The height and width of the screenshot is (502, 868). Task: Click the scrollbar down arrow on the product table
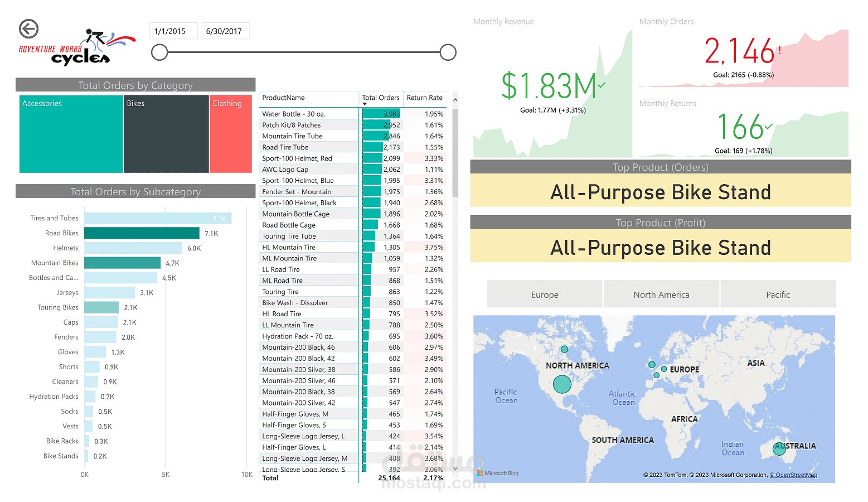454,469
